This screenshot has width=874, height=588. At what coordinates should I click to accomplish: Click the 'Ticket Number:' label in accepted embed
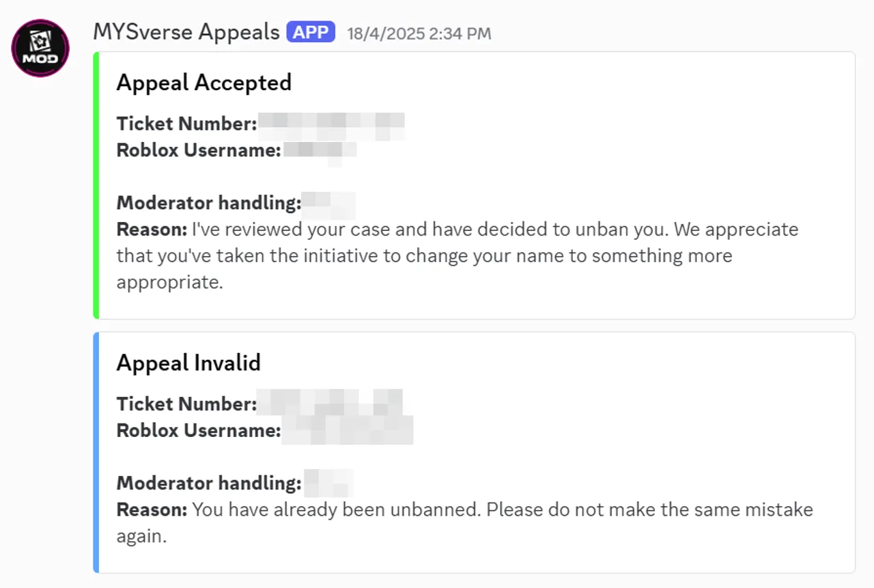pyautogui.click(x=186, y=124)
